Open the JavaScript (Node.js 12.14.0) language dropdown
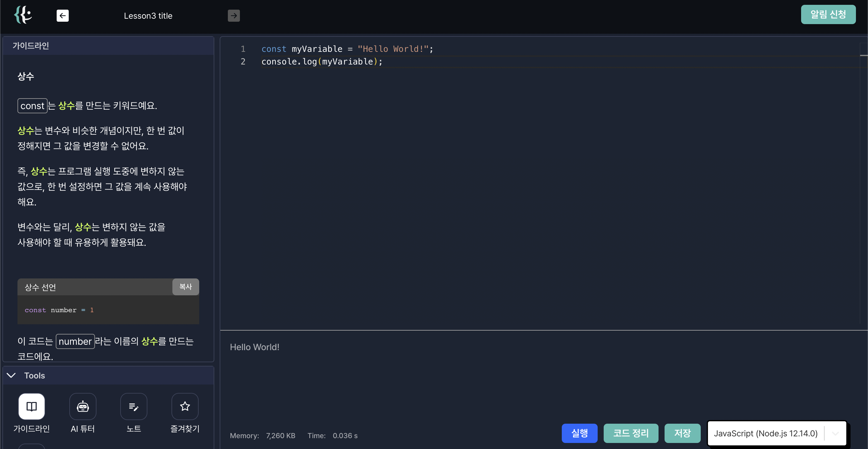 tap(766, 433)
